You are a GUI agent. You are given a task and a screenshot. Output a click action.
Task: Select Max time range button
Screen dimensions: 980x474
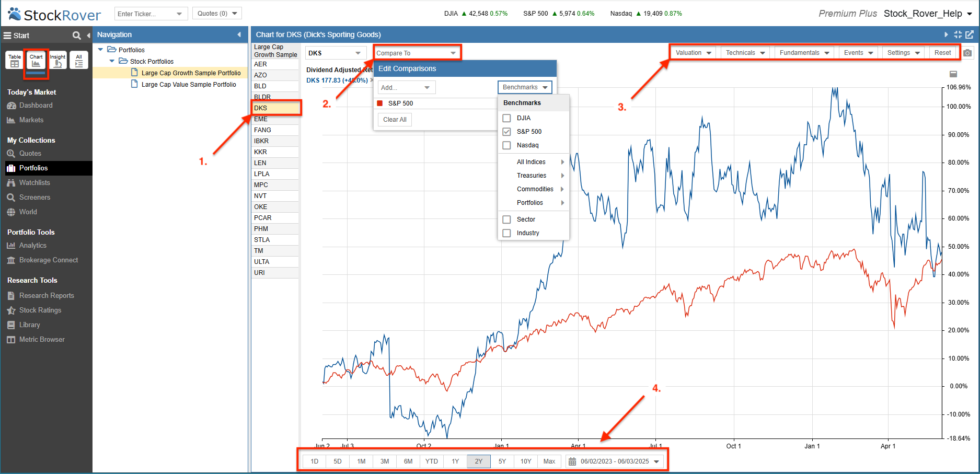point(549,461)
